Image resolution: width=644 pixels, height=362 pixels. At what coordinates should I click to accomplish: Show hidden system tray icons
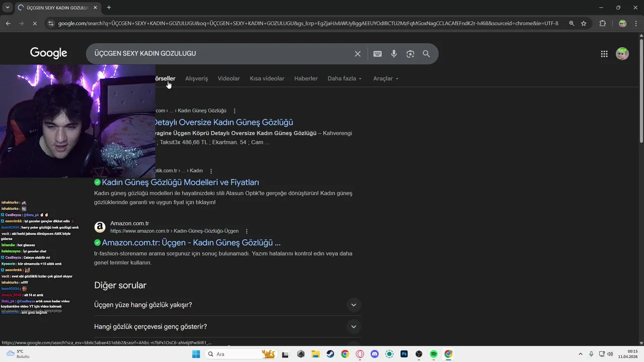tap(581, 354)
